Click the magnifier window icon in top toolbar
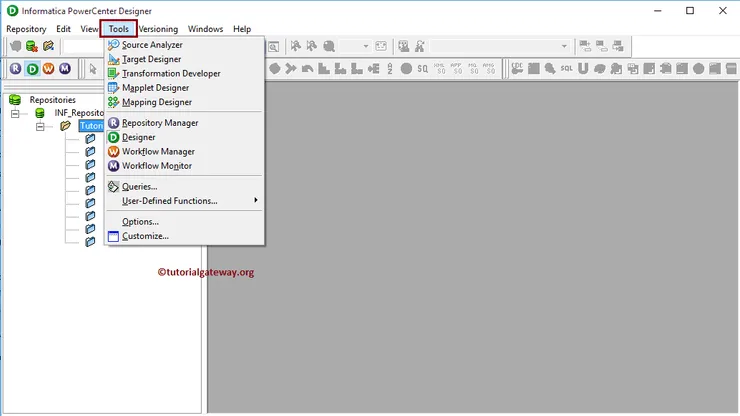The width and height of the screenshot is (740, 416). (273, 46)
